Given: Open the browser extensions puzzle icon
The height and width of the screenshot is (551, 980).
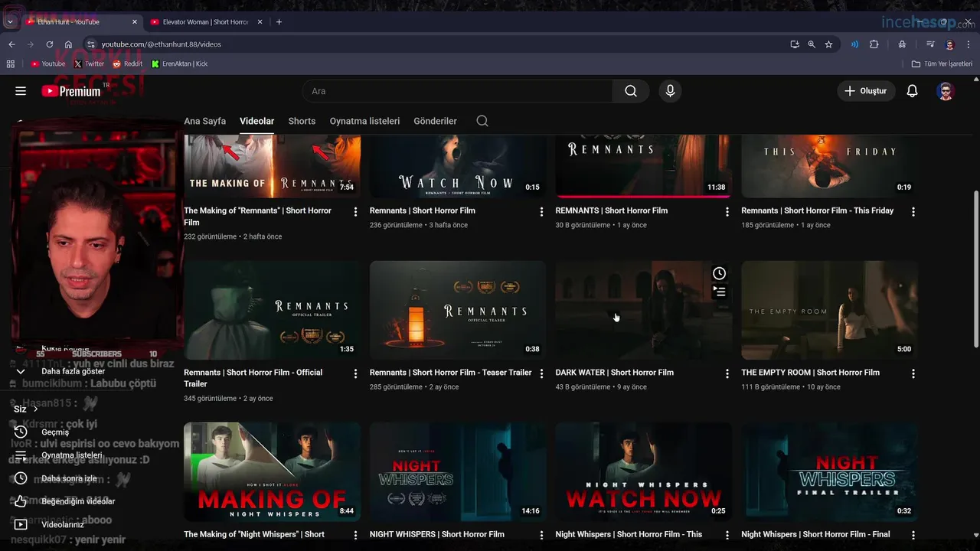Looking at the screenshot, I should tap(874, 44).
